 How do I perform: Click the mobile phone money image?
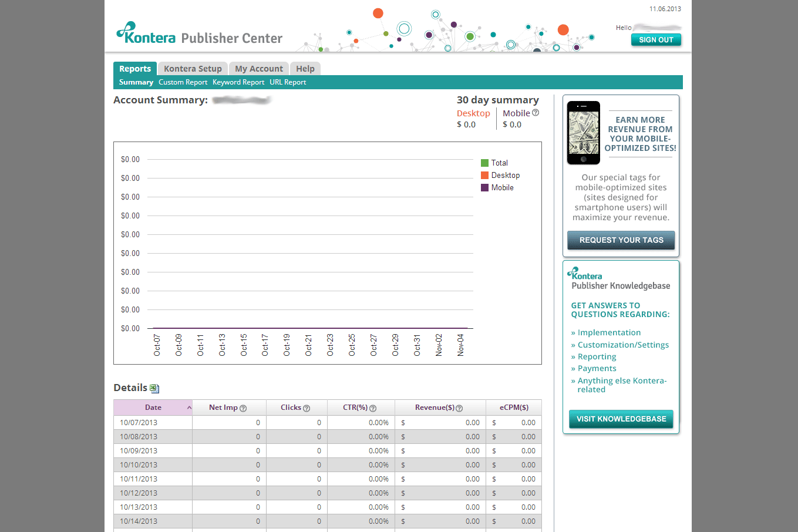pos(583,133)
